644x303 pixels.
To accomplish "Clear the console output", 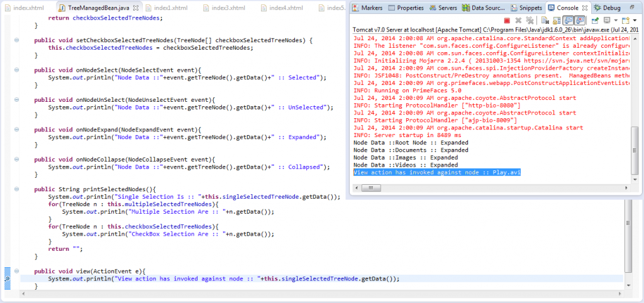I will tap(545, 21).
